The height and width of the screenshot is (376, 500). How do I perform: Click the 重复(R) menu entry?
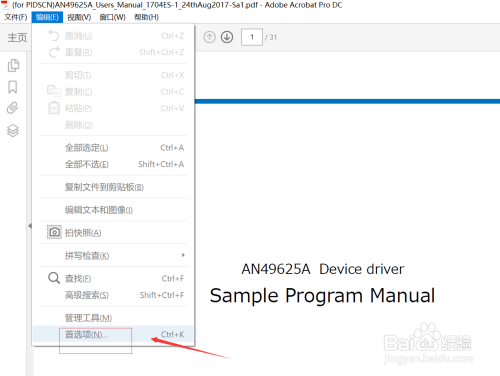coord(113,52)
